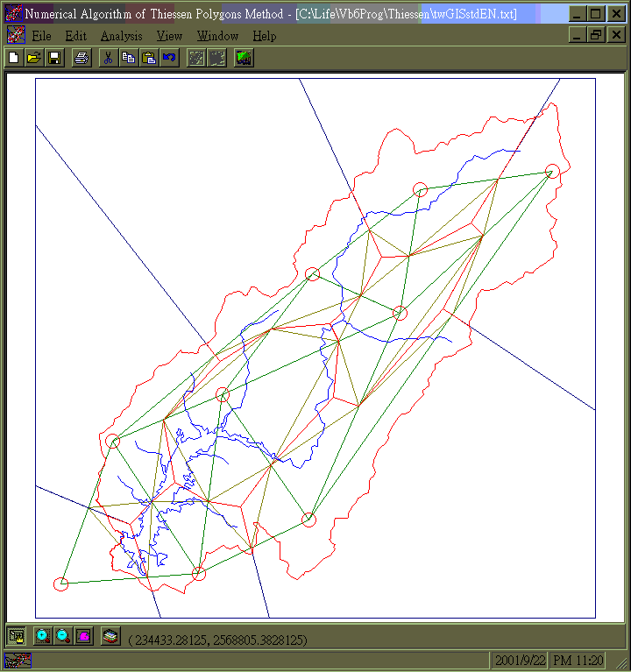Click the date 2001/9/22 in status bar
The height and width of the screenshot is (672, 631).
pyautogui.click(x=521, y=661)
